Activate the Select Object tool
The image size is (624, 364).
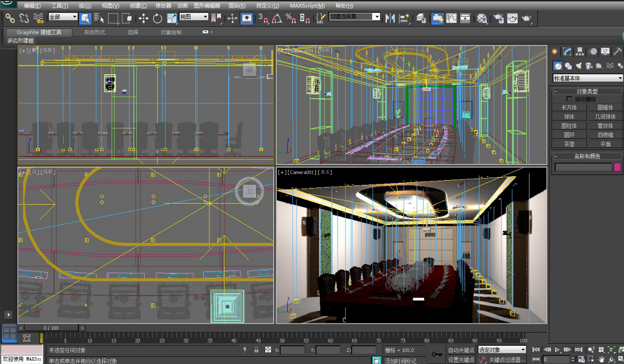tap(85, 18)
